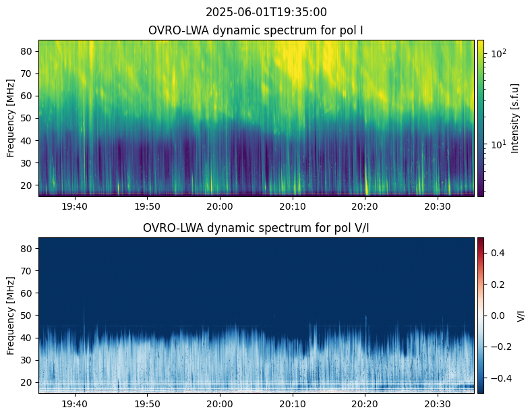Image resolution: width=532 pixels, height=416 pixels.
Task: Click the 20:20 time tick under the lower plot
Action: click(x=365, y=403)
